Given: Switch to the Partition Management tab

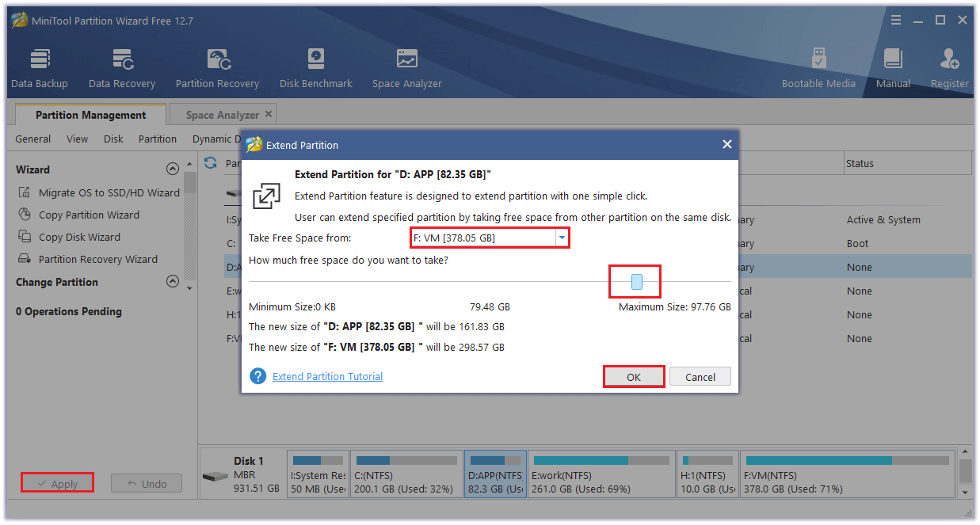Looking at the screenshot, I should [x=90, y=115].
